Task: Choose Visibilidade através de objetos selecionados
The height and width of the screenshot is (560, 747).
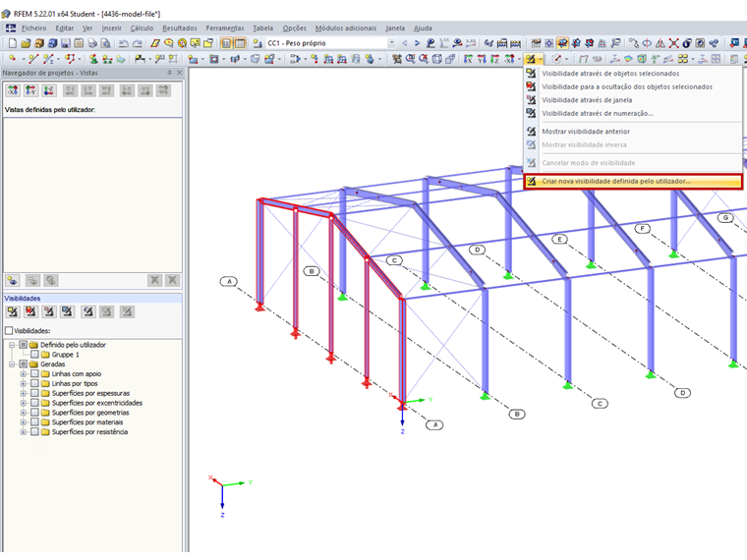Action: [633, 74]
